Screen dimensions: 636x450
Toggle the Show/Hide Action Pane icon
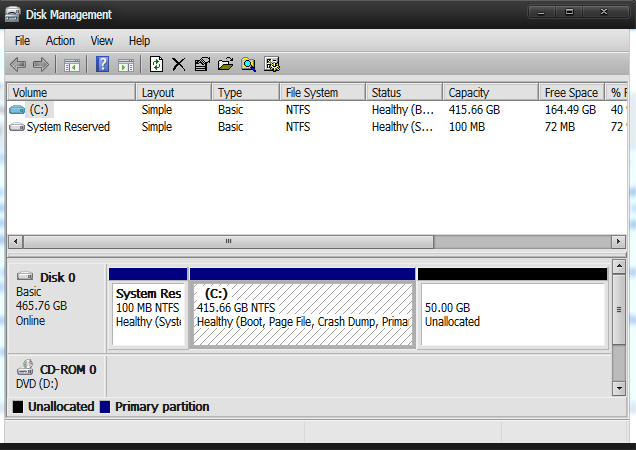(126, 65)
